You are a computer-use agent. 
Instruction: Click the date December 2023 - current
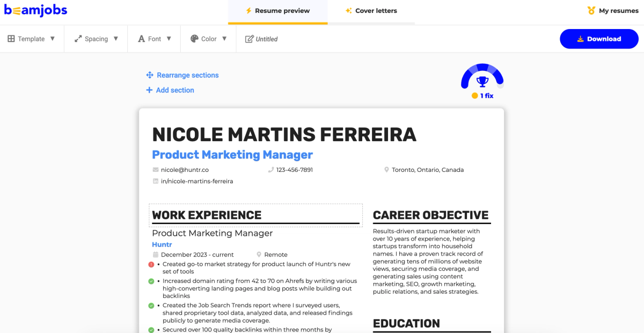[x=197, y=255]
